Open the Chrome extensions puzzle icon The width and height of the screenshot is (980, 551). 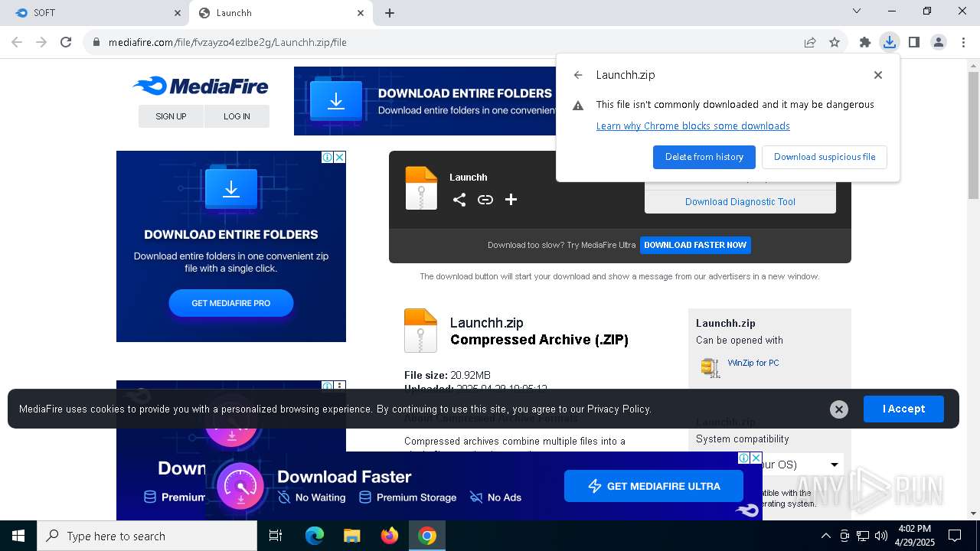(865, 42)
